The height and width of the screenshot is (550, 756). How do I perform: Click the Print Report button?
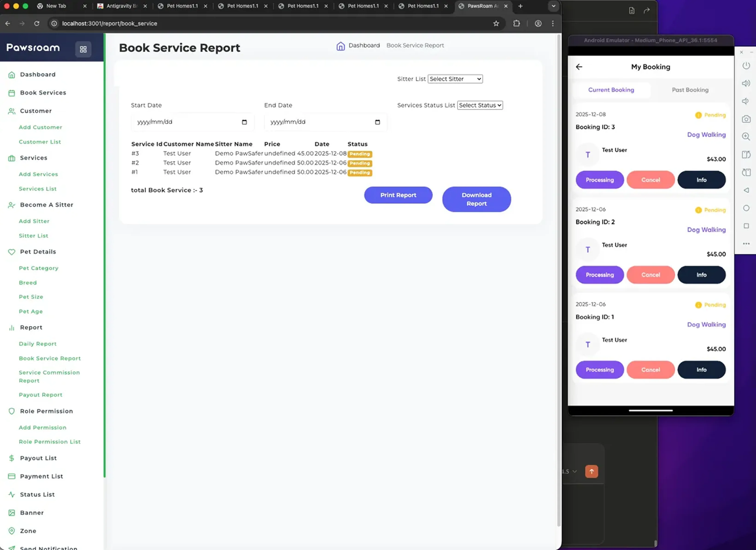pos(398,195)
